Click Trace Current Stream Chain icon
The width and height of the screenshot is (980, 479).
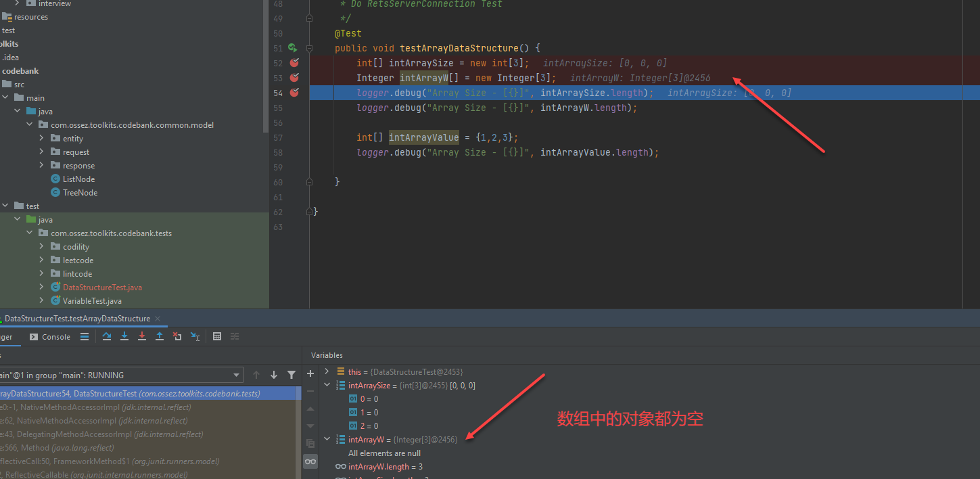click(235, 336)
